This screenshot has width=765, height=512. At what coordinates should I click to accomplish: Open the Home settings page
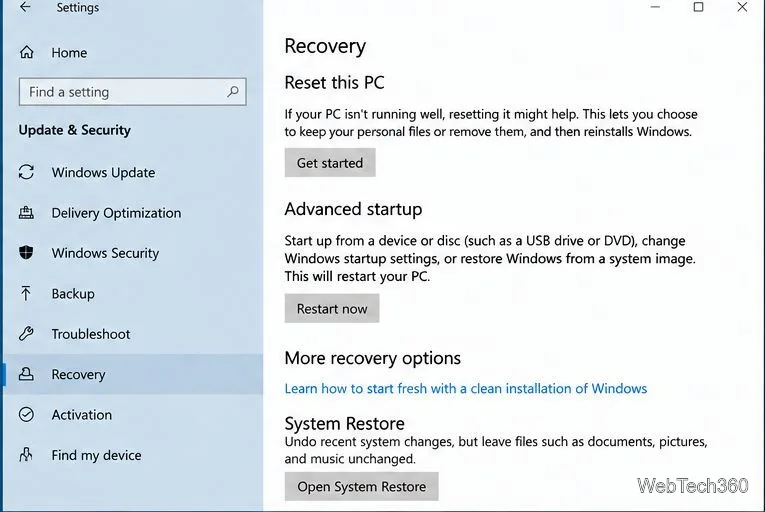pyautogui.click(x=69, y=53)
